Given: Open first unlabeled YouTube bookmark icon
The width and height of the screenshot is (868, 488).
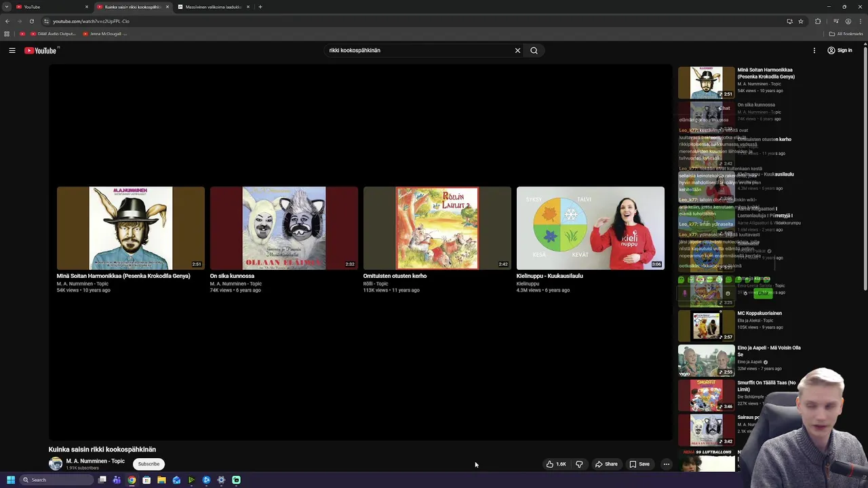Looking at the screenshot, I should tap(22, 34).
